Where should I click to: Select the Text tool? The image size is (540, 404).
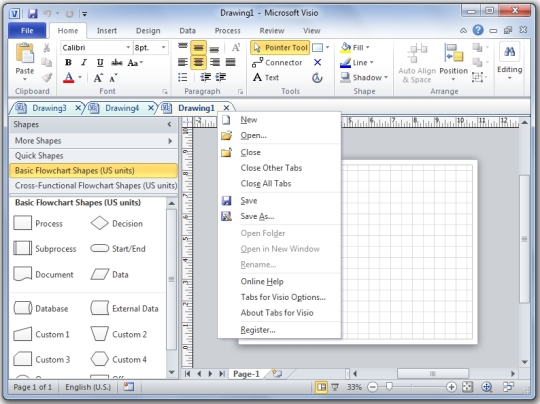tap(266, 77)
